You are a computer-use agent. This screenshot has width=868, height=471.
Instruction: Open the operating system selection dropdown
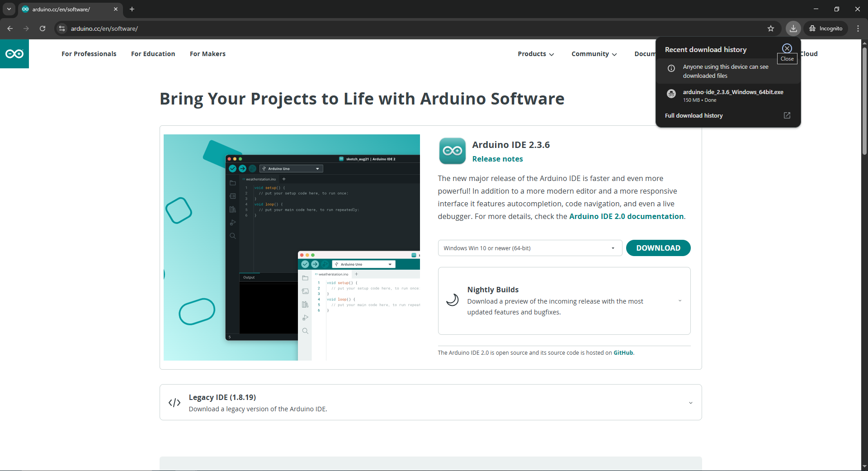[x=529, y=248]
